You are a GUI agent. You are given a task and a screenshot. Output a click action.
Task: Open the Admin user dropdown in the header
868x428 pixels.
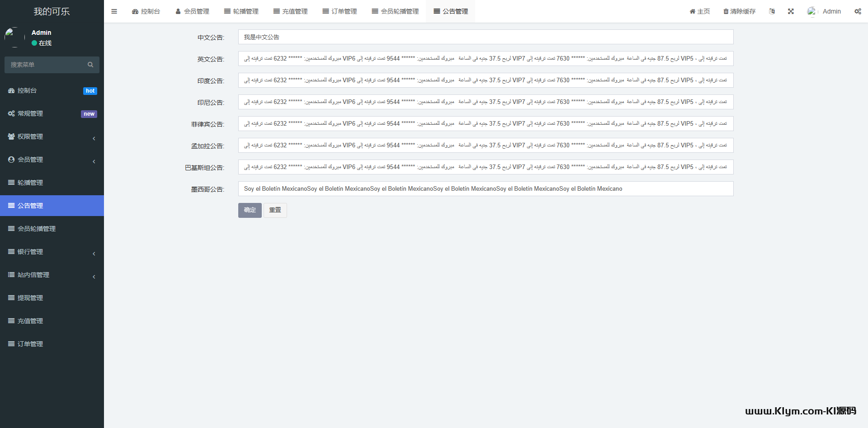click(x=824, y=11)
